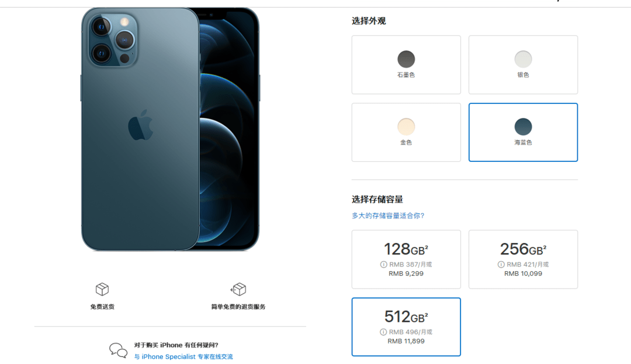Click the free returns box icon
The image size is (631, 364).
[238, 289]
